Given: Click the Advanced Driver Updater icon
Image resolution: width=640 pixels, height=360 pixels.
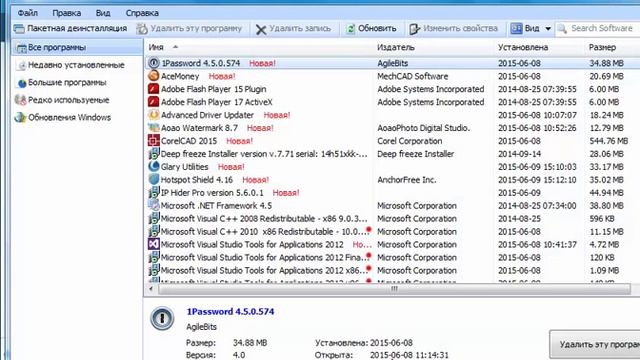Looking at the screenshot, I should tap(153, 115).
